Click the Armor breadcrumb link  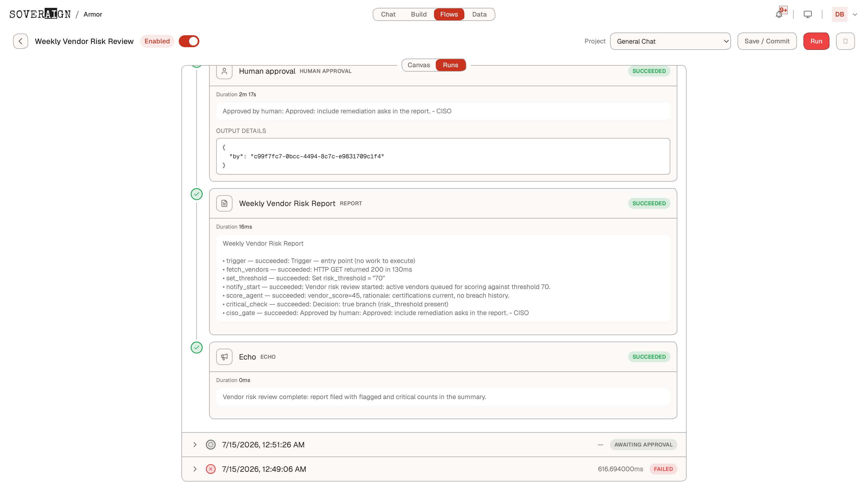pos(93,14)
